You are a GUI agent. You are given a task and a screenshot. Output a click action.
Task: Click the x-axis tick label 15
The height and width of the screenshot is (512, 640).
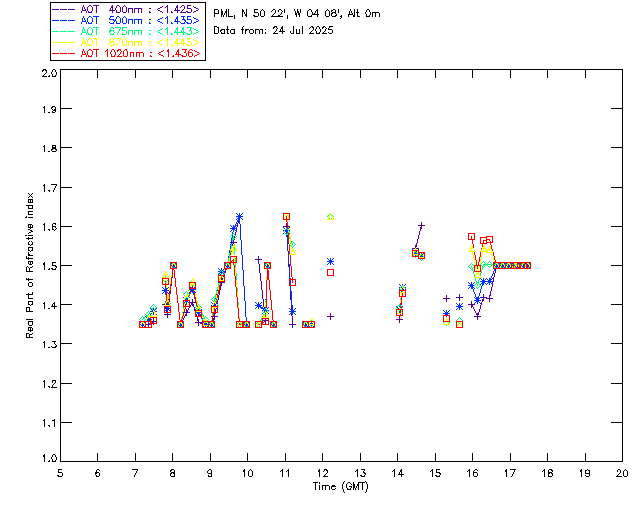click(435, 474)
